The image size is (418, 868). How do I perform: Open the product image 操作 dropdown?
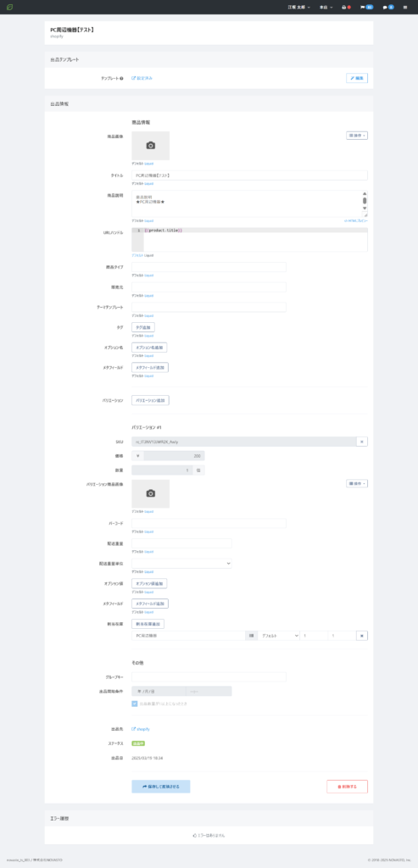point(357,135)
